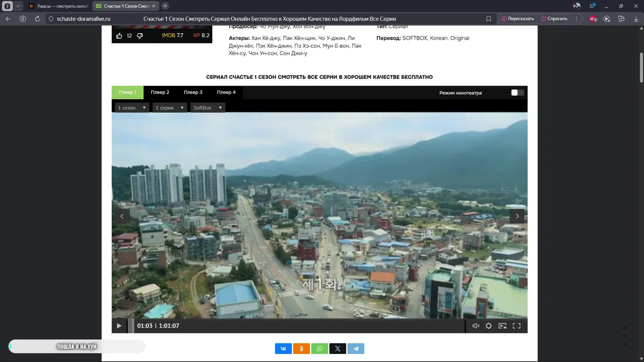Dislike the series with thumbs down
The height and width of the screenshot is (362, 644).
pyautogui.click(x=140, y=36)
